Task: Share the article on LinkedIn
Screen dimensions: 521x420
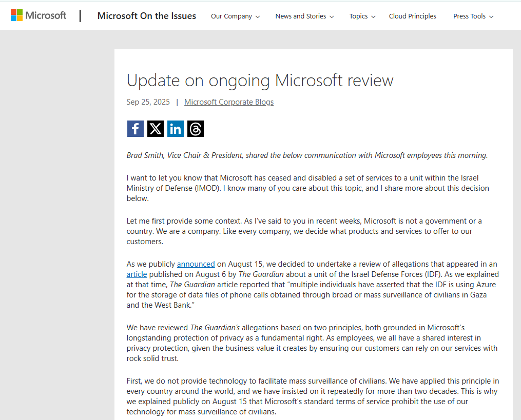Action: tap(176, 129)
